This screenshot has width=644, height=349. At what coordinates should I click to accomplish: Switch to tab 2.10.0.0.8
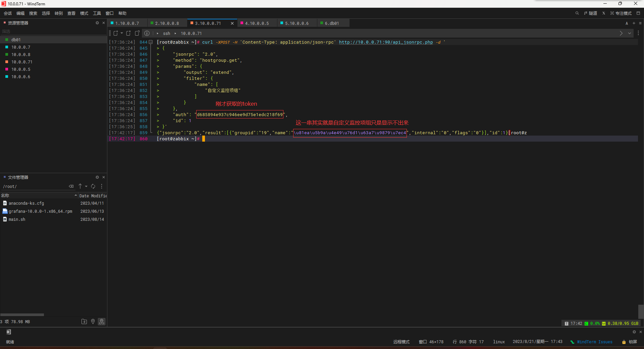(x=167, y=23)
